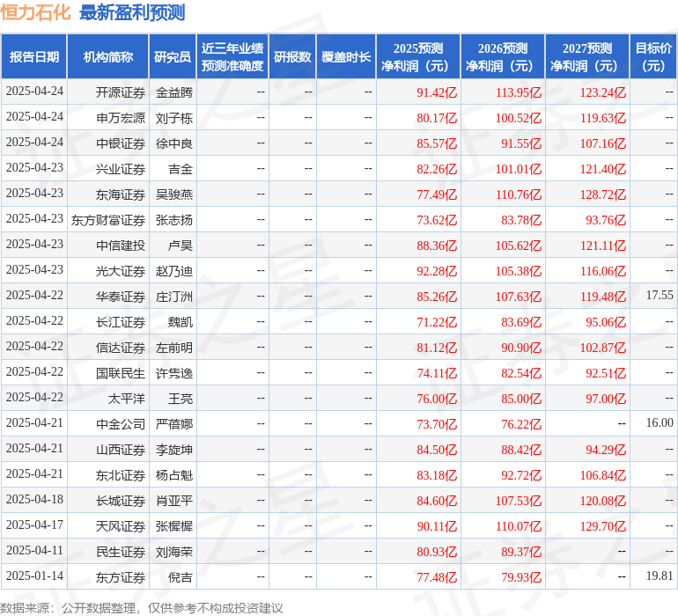678x616 pixels.
Task: Open 开源证券 institution in first row
Action: (121, 92)
